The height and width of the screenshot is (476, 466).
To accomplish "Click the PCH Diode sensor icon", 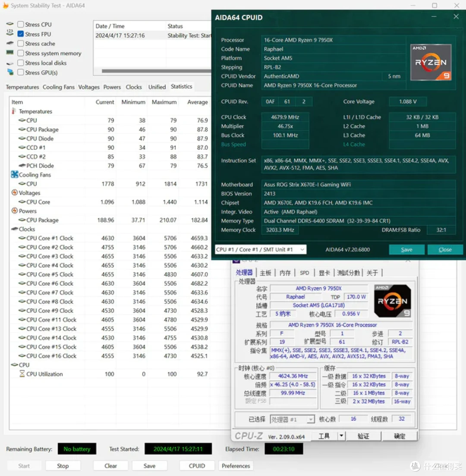I will [22, 165].
